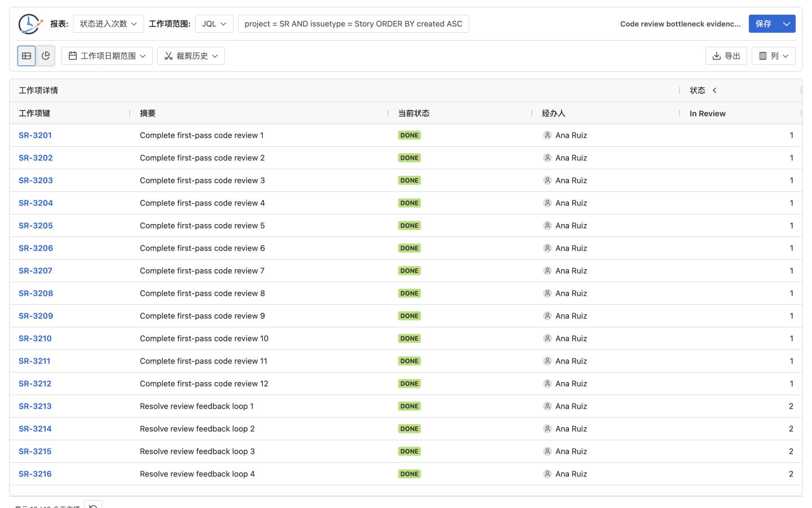812x508 pixels.
Task: Click the 当前状态 column header
Action: point(414,113)
